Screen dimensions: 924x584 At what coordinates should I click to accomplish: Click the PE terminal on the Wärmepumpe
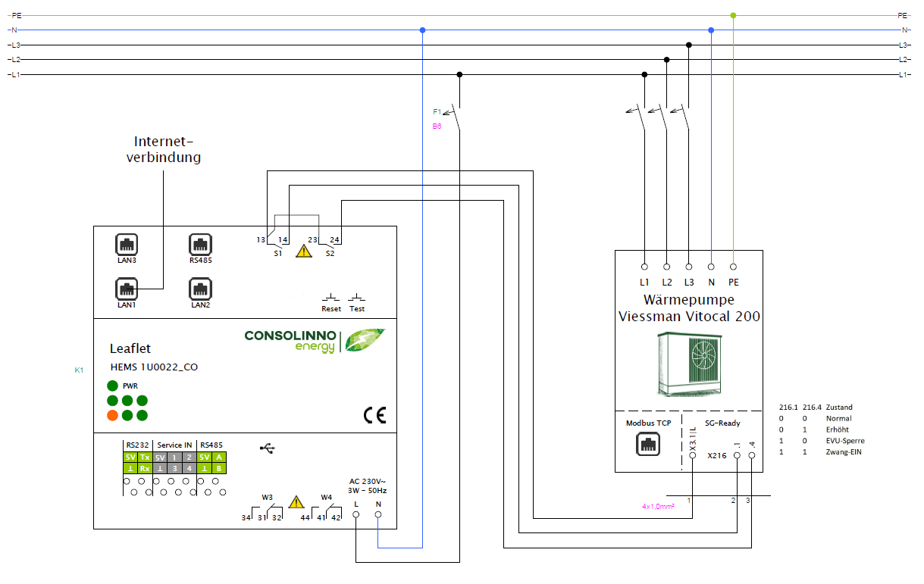click(733, 267)
